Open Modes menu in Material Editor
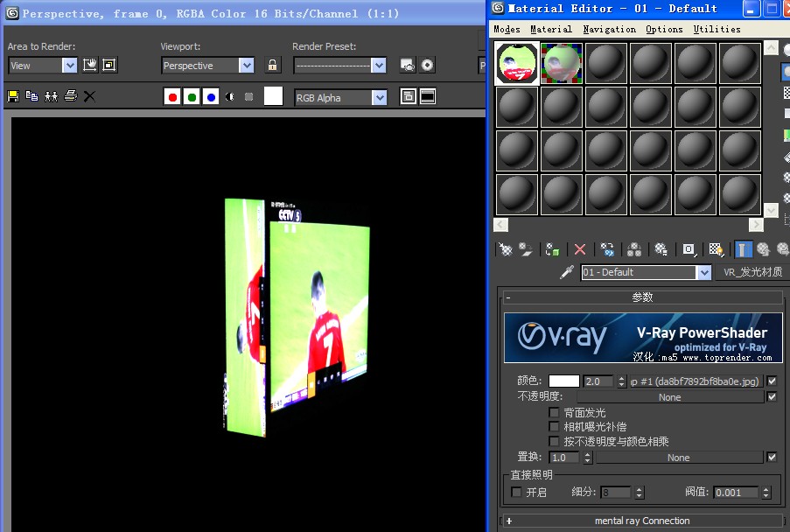790x532 pixels. click(507, 29)
